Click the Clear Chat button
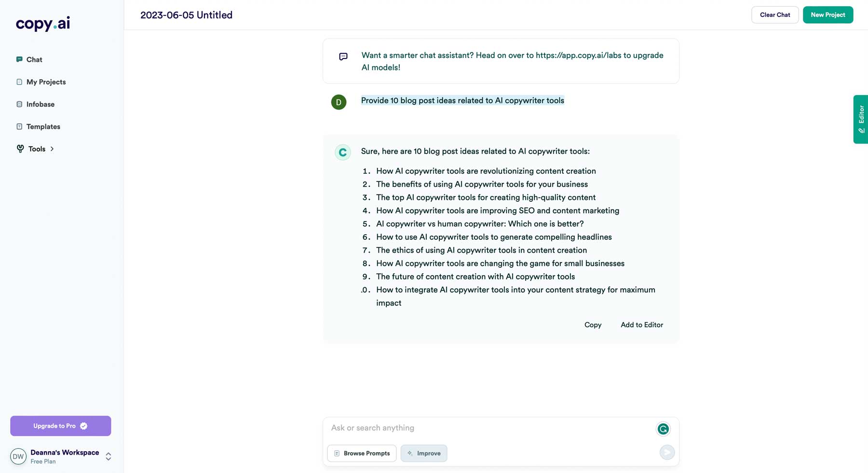This screenshot has width=868, height=473. (x=774, y=14)
